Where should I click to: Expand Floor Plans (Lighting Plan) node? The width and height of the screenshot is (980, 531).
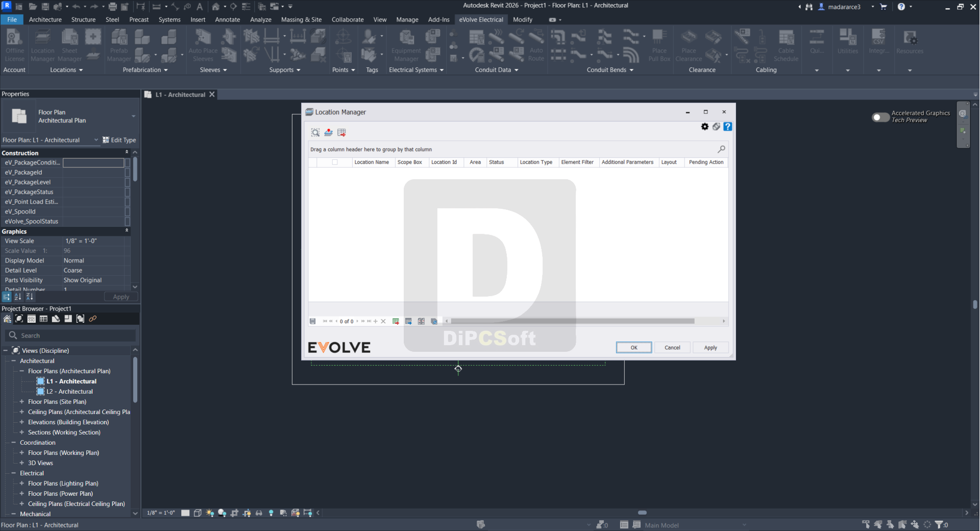[x=21, y=484]
